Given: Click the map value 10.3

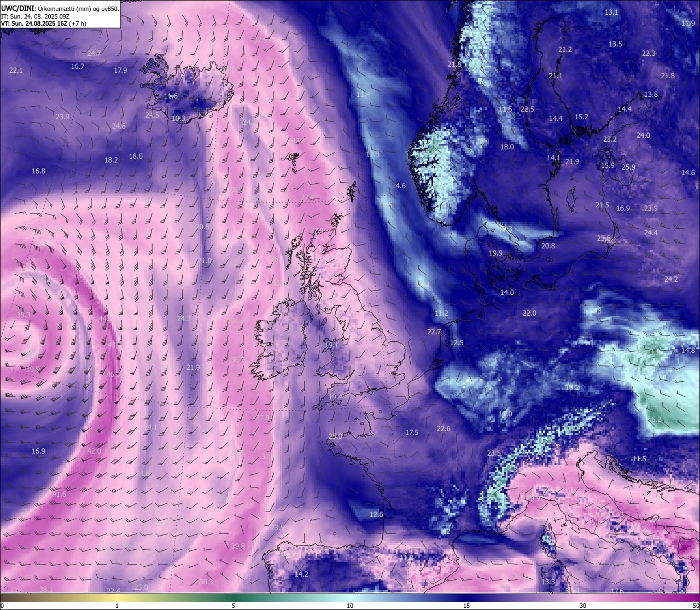Looking at the screenshot, I should 178,118.
